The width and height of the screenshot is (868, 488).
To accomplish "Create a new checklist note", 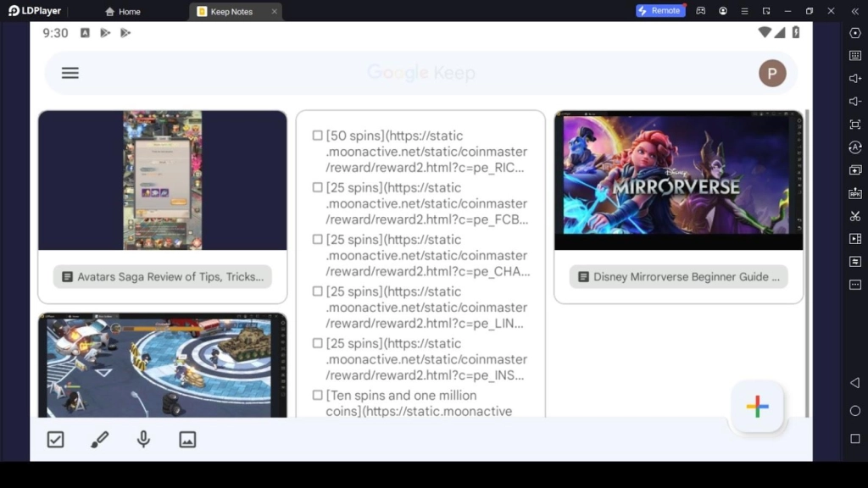I will point(56,439).
